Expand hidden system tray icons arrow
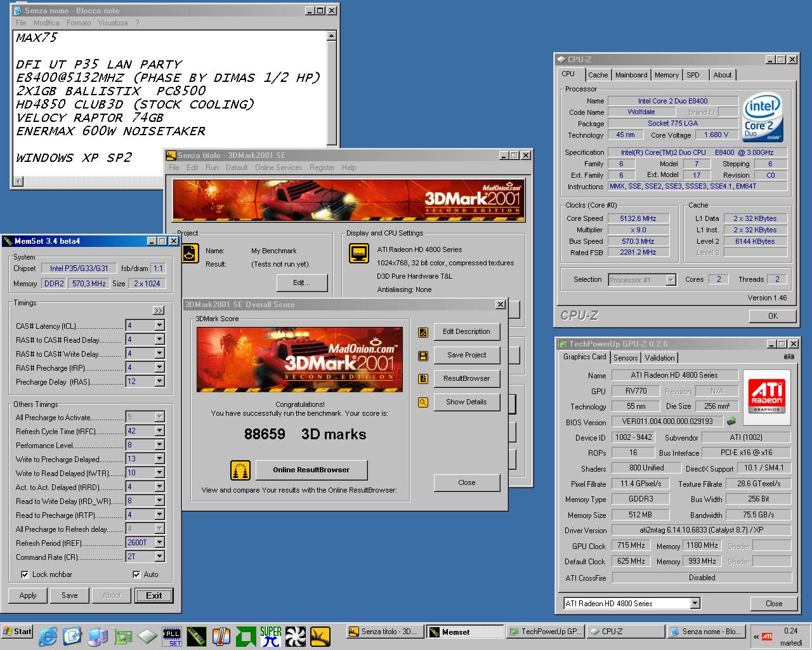This screenshot has height=650, width=812. click(756, 636)
